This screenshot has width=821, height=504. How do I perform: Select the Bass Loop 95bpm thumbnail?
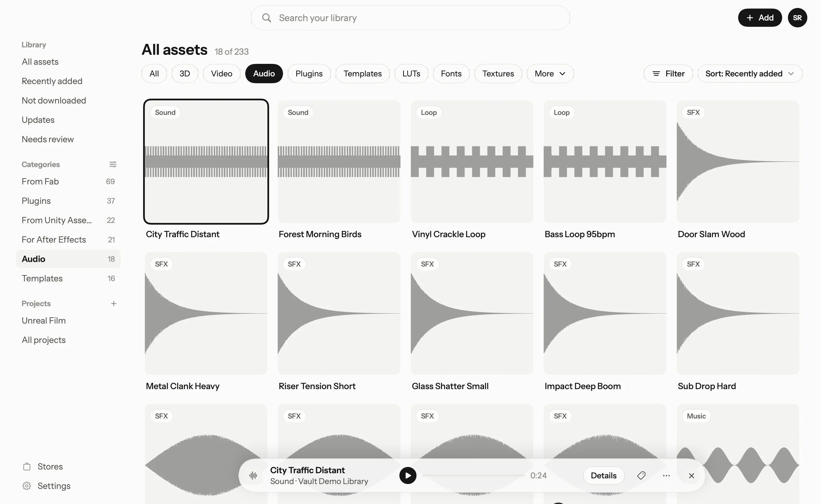coord(605,162)
